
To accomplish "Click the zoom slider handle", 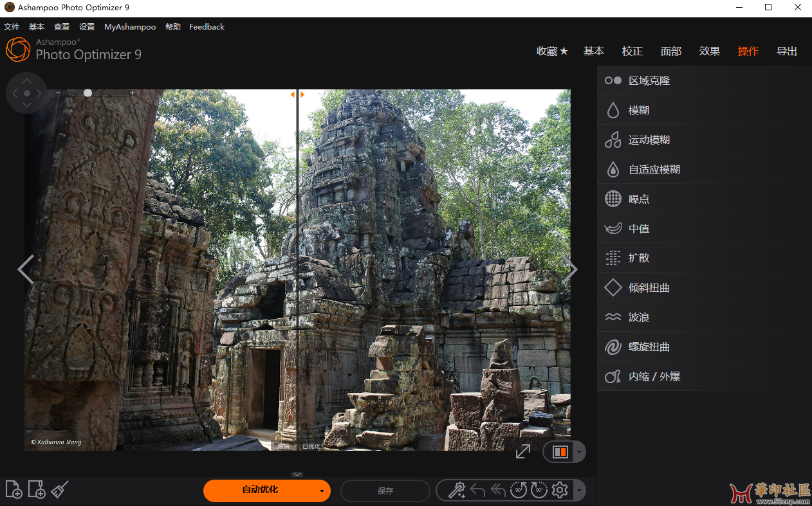I will pos(88,93).
